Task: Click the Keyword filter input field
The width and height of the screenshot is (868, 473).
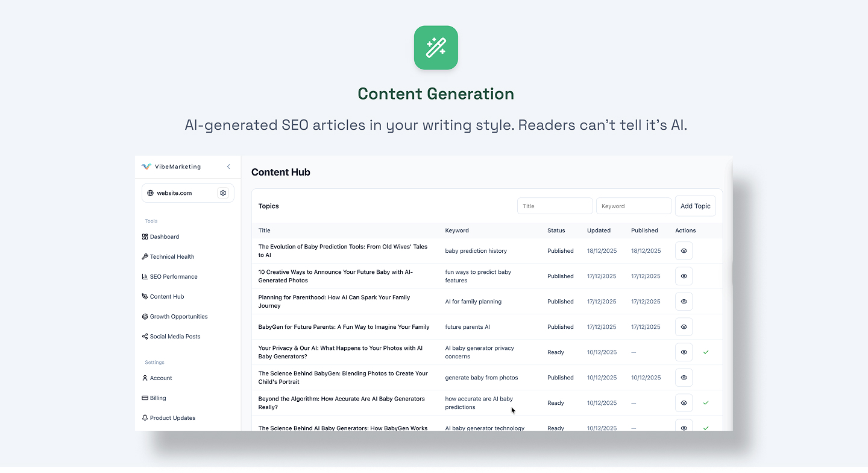Action: point(634,206)
